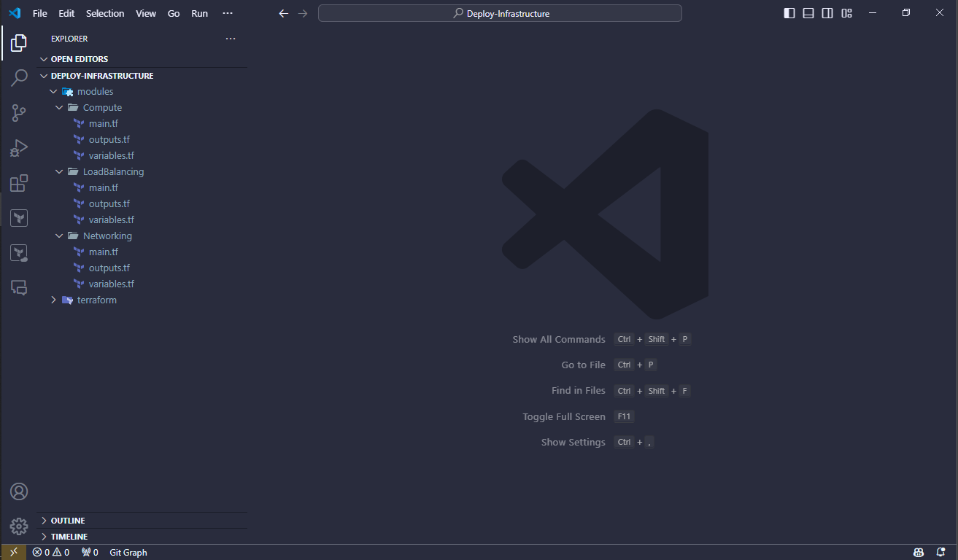This screenshot has width=958, height=560.
Task: Click the Deploy-Infrastructure command center search
Action: tap(500, 13)
